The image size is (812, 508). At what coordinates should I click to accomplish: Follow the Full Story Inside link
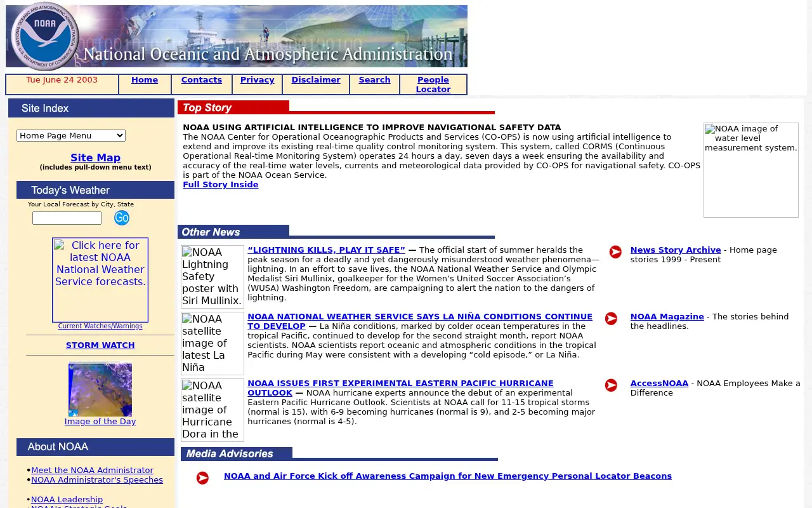point(221,184)
